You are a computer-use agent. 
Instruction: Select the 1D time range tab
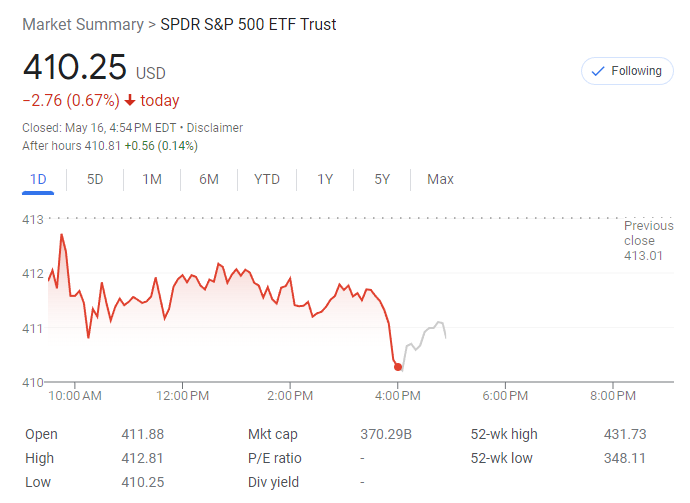(38, 179)
